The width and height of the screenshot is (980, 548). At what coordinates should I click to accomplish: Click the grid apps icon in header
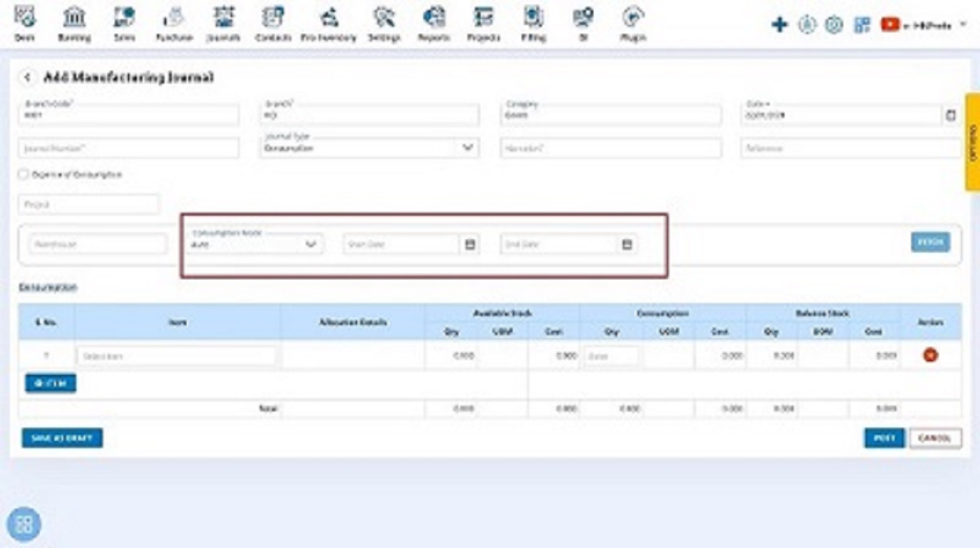pyautogui.click(x=862, y=25)
